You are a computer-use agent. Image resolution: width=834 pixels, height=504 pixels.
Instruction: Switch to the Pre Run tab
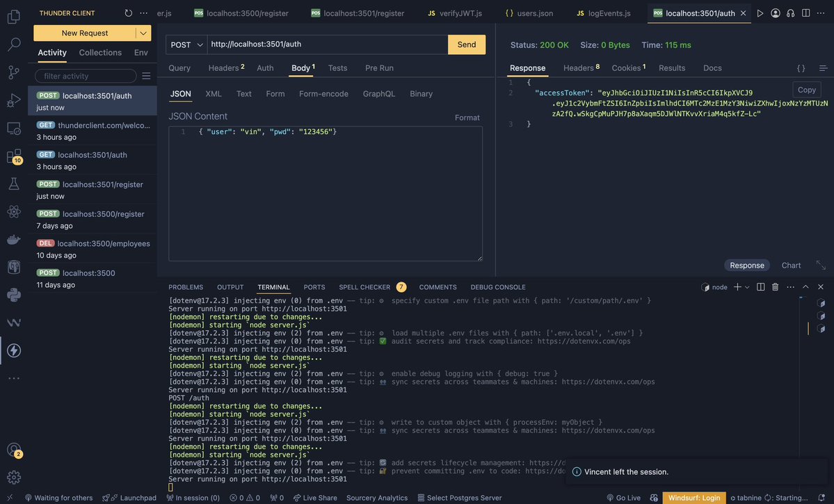(x=379, y=66)
